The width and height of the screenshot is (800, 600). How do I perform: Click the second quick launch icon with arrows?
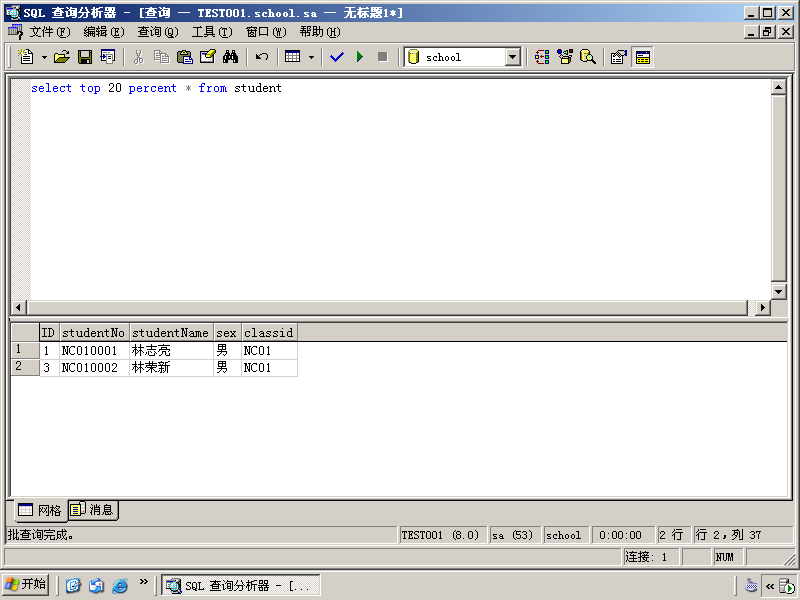click(x=96, y=585)
